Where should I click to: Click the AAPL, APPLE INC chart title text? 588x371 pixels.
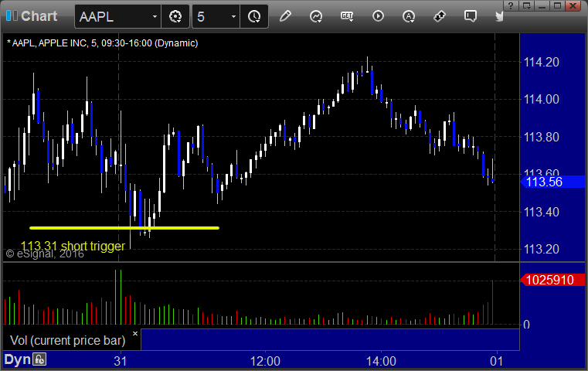coord(102,43)
